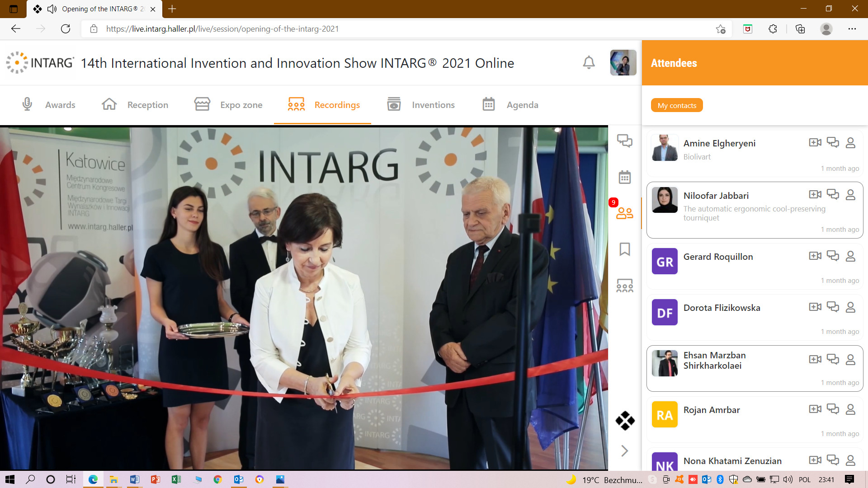Screen dimensions: 868x488
Task: Open the audience icon in sidebar
Action: click(x=625, y=285)
